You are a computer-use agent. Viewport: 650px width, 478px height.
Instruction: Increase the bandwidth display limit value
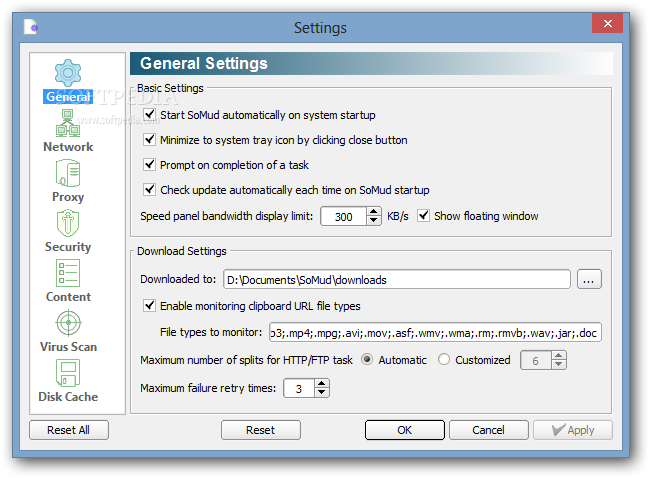click(x=374, y=211)
